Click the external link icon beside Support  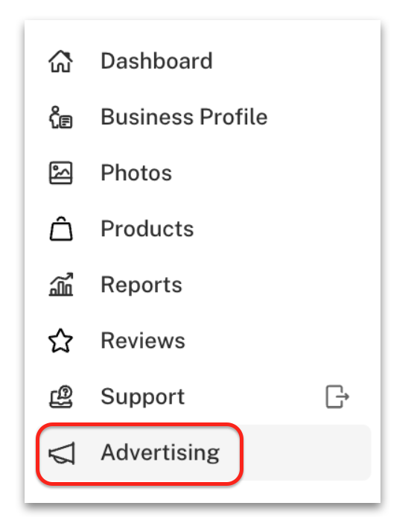pyautogui.click(x=337, y=396)
